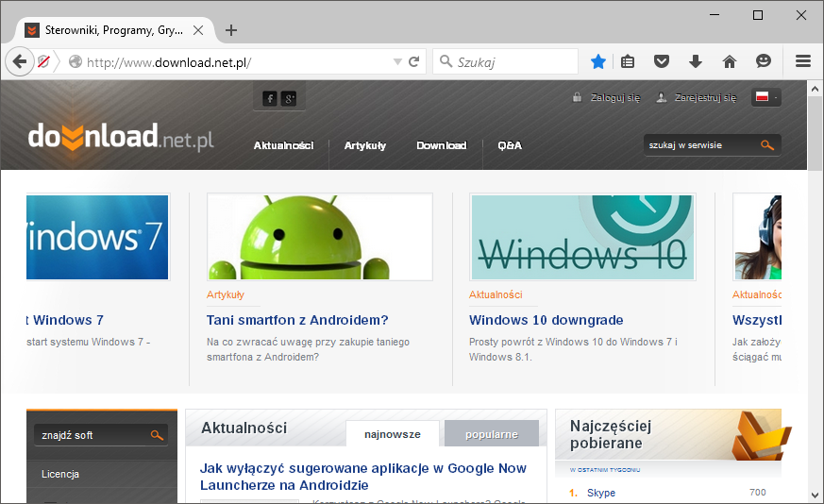
Task: Open the Download menu item
Action: (x=442, y=145)
